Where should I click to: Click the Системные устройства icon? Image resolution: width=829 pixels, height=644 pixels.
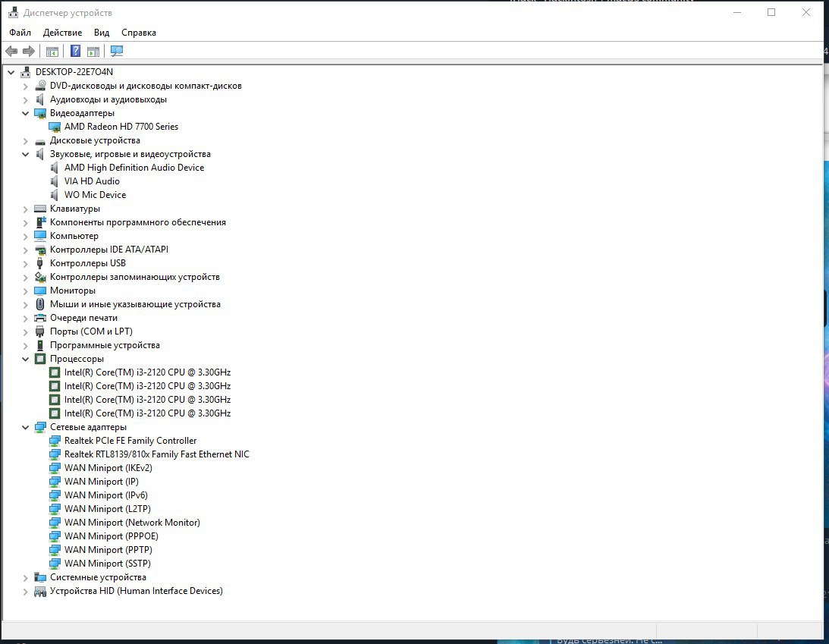coord(40,577)
